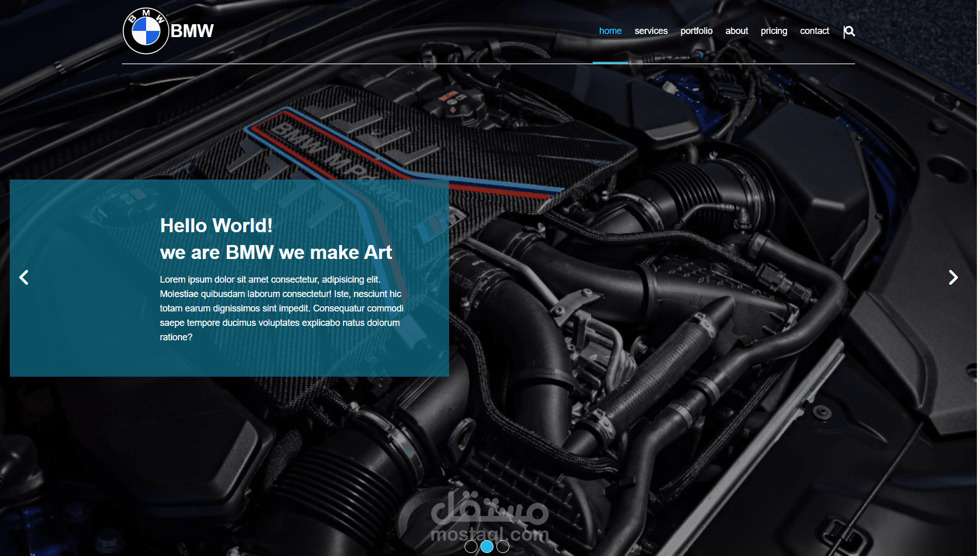Open the portfolio nav item
Screen dimensions: 980x556
(x=696, y=31)
